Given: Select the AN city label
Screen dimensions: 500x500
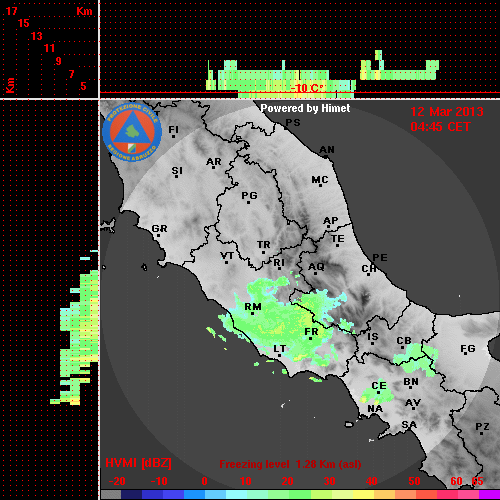Looking at the screenshot, I should 327,150.
